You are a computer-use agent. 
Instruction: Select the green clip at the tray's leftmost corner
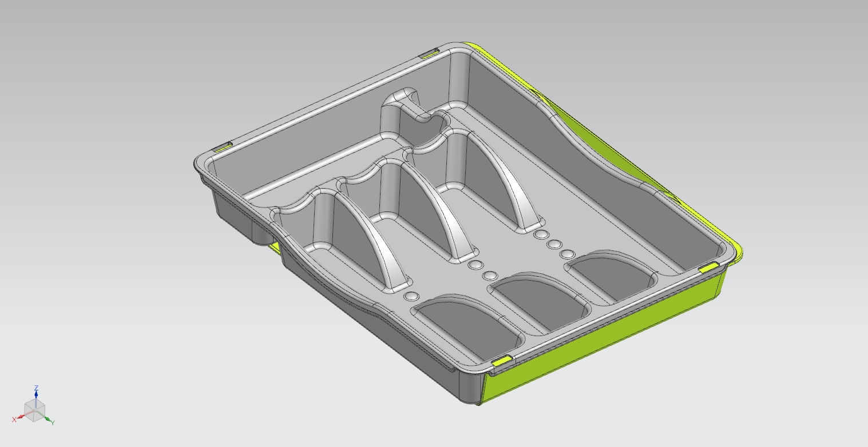[223, 147]
